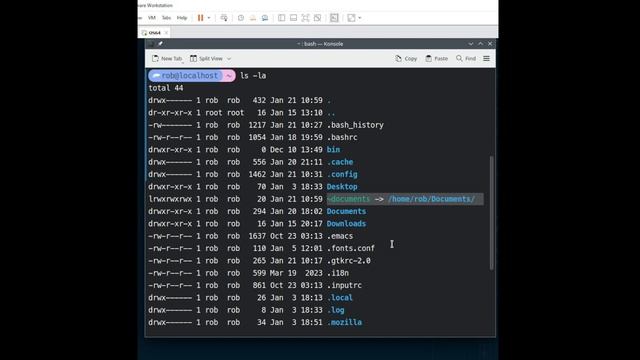Open Find in Konsole toolbar
Screen dimensions: 640x360
tap(466, 59)
